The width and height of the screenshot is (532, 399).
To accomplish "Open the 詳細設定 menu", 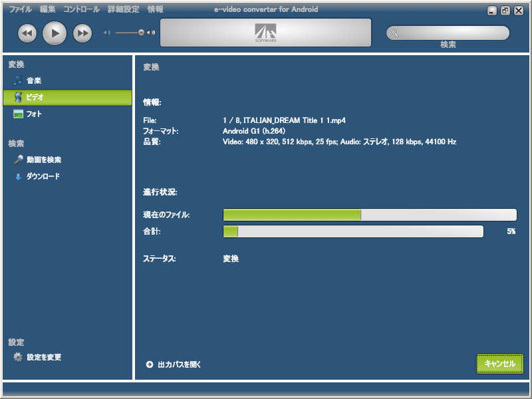I will point(124,9).
